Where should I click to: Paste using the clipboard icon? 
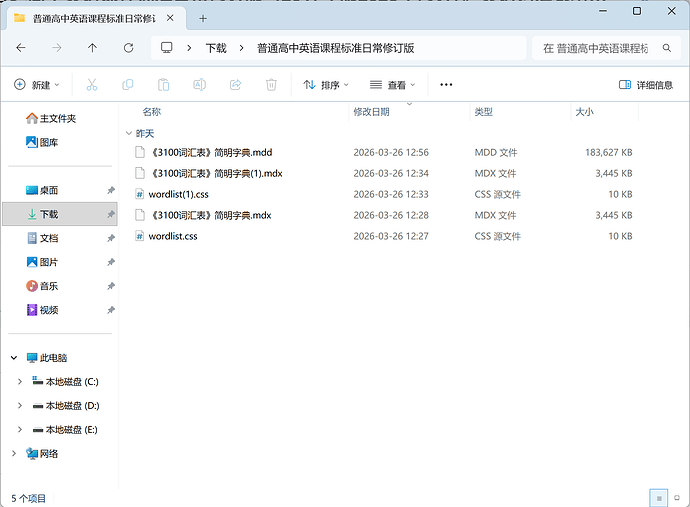click(163, 84)
